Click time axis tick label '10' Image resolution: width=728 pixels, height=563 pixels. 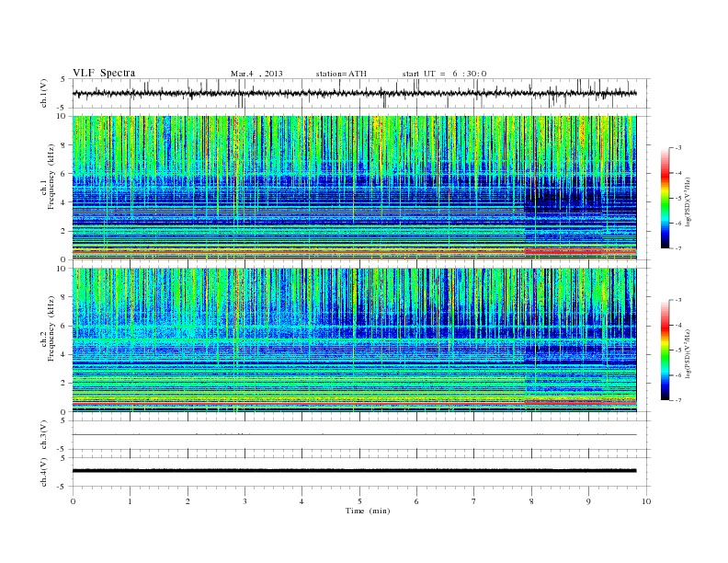point(646,501)
